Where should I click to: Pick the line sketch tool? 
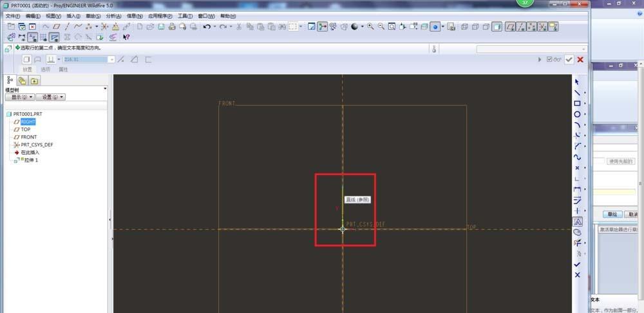577,93
